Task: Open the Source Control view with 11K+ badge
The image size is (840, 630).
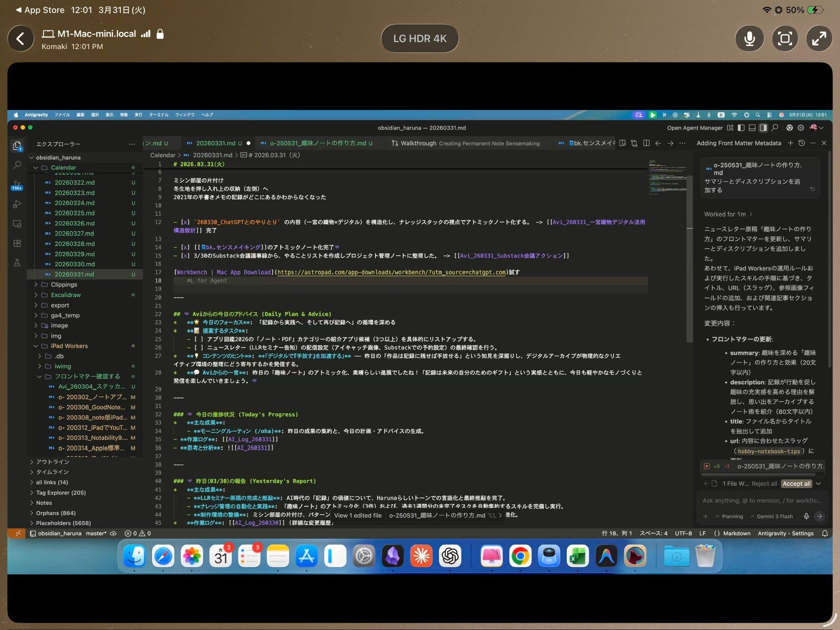Action: (17, 185)
